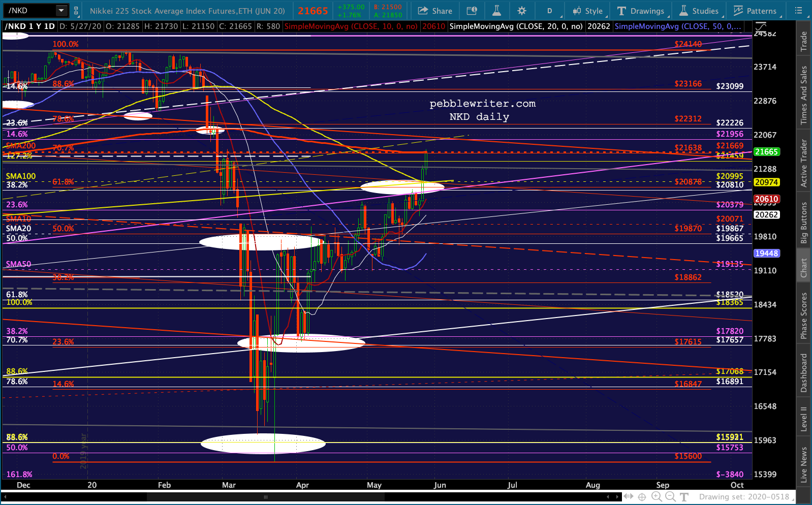Select the text drawing tool icon
The width and height of the screenshot is (812, 505).
point(684,497)
